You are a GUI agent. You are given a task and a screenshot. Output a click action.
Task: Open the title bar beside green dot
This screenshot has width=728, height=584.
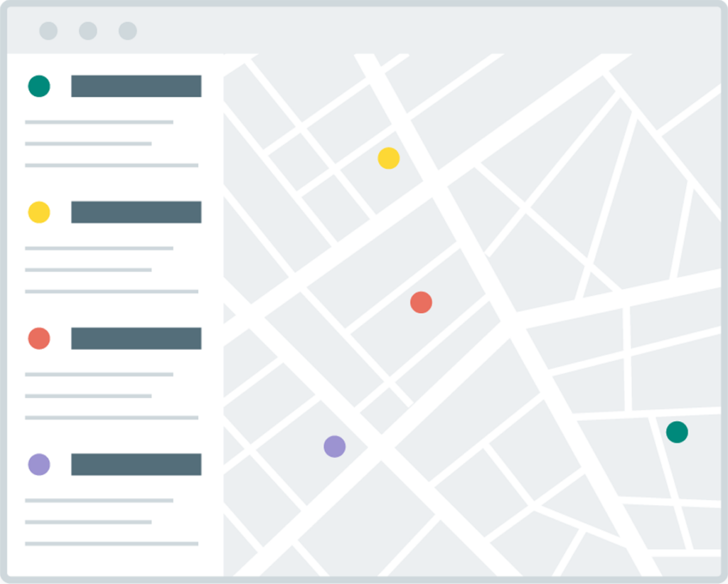point(136,86)
